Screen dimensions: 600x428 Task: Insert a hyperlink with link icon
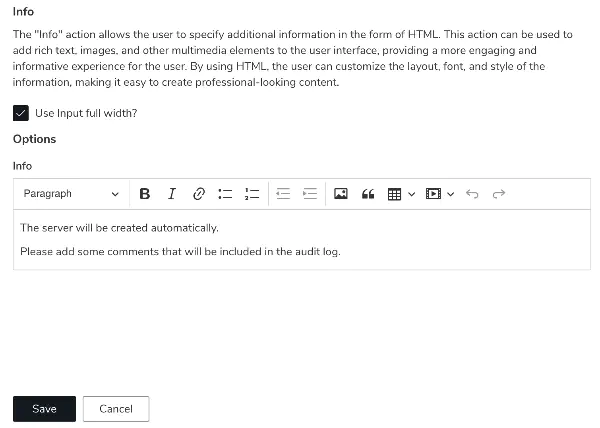(199, 194)
